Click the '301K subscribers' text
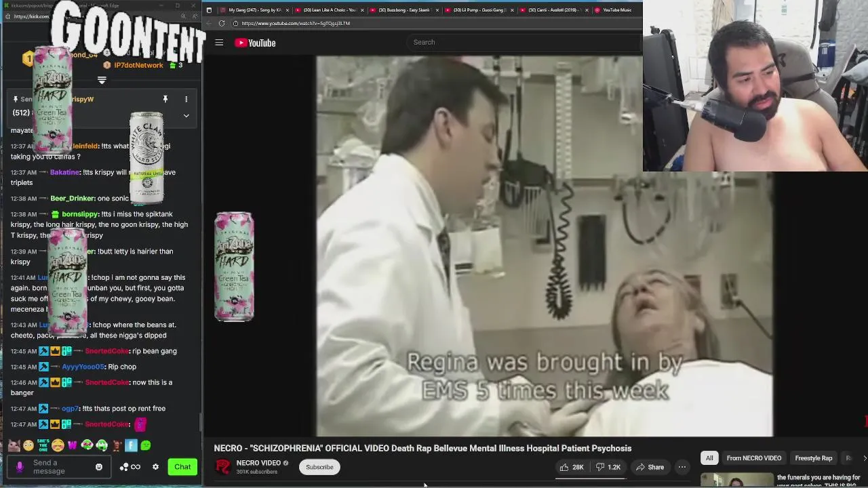This screenshot has width=868, height=488. (256, 472)
